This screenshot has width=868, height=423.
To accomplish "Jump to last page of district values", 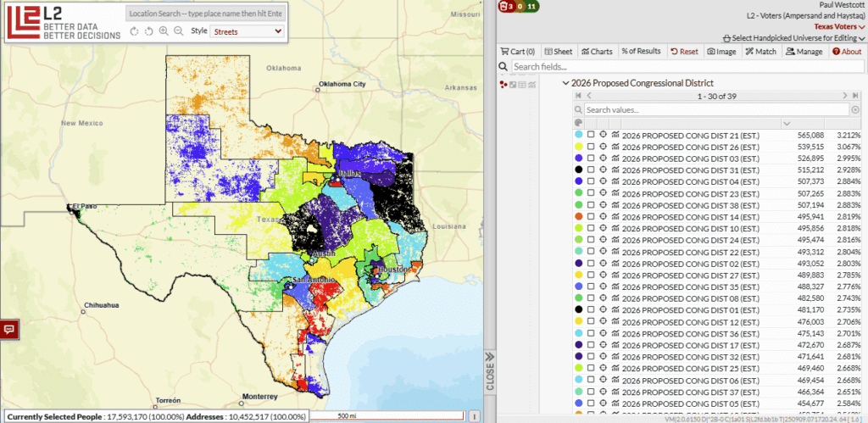I will (x=856, y=97).
